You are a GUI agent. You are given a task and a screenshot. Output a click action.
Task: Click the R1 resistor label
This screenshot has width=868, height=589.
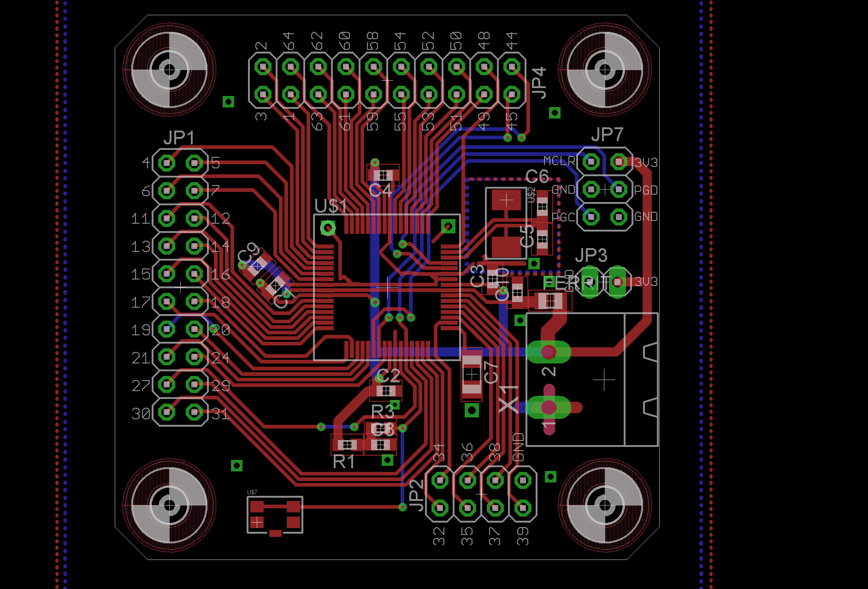coord(344,461)
